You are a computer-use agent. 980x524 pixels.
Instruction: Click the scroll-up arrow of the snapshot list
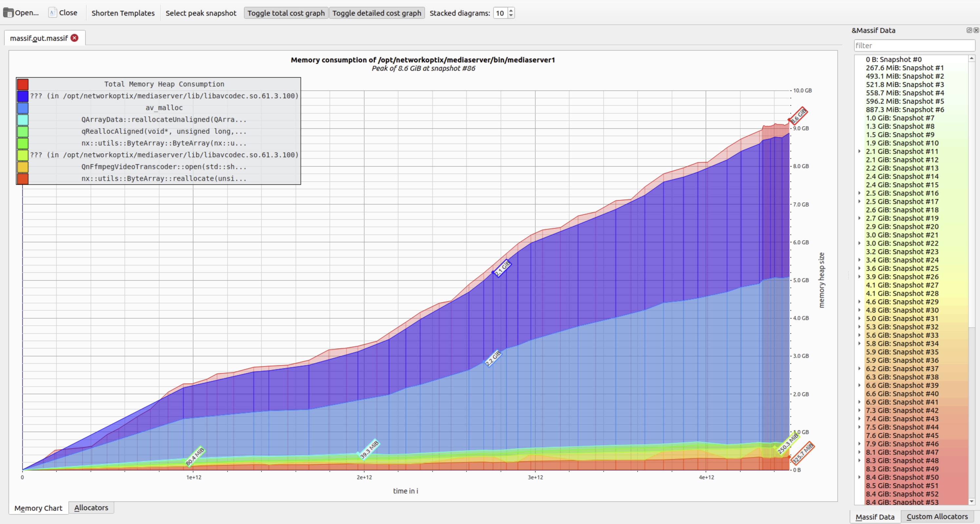click(x=971, y=59)
